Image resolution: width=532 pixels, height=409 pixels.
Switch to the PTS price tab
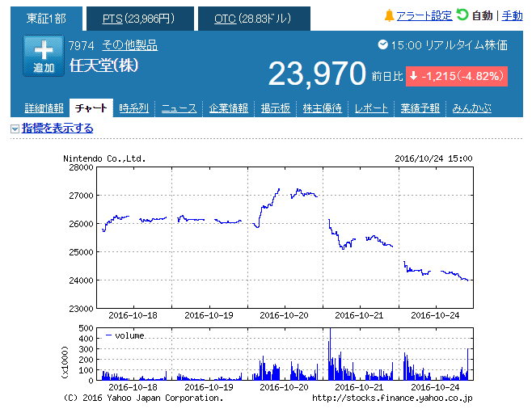(138, 19)
